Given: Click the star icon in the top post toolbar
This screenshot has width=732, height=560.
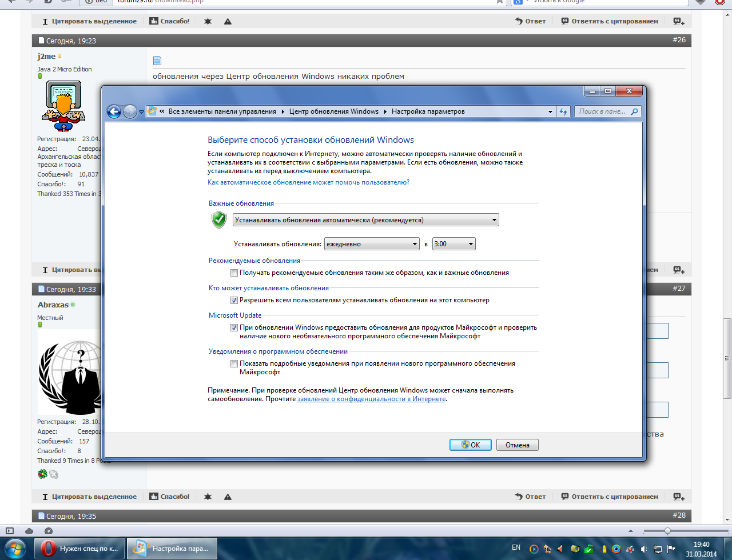Looking at the screenshot, I should tap(208, 21).
